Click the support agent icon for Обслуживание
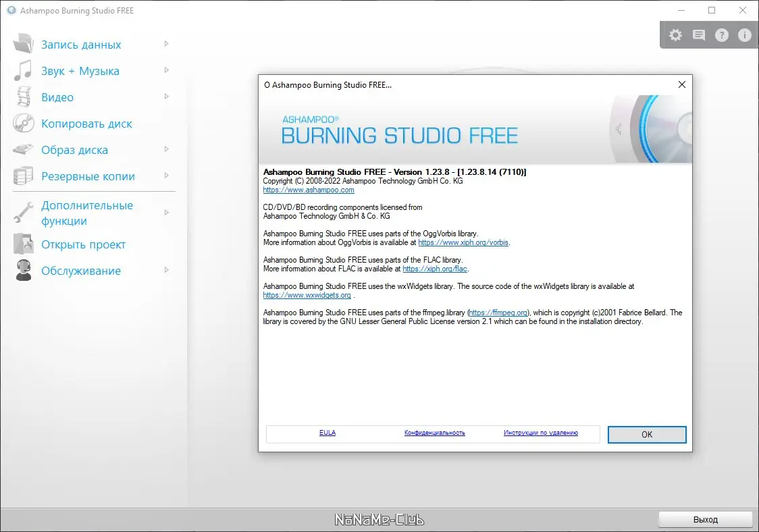 coord(23,270)
